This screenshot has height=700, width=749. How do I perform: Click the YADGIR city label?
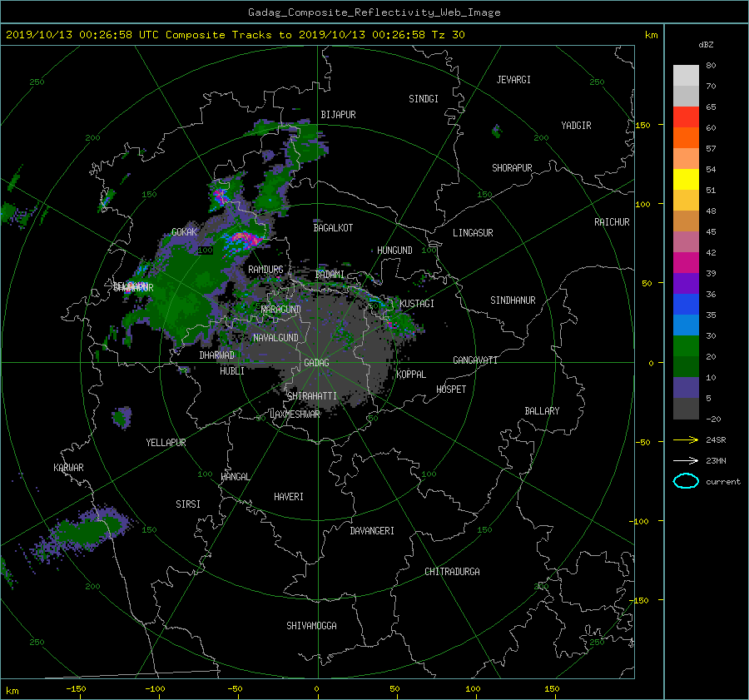[576, 126]
